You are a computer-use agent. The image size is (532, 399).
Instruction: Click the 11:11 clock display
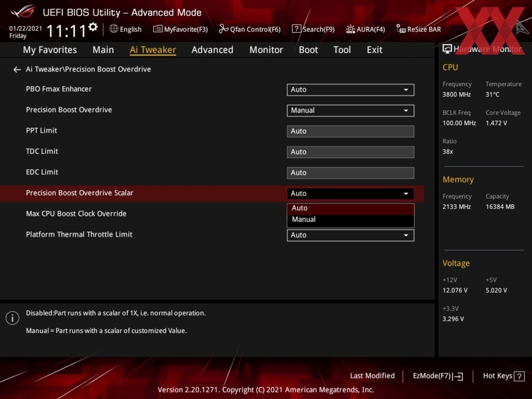pyautogui.click(x=66, y=31)
